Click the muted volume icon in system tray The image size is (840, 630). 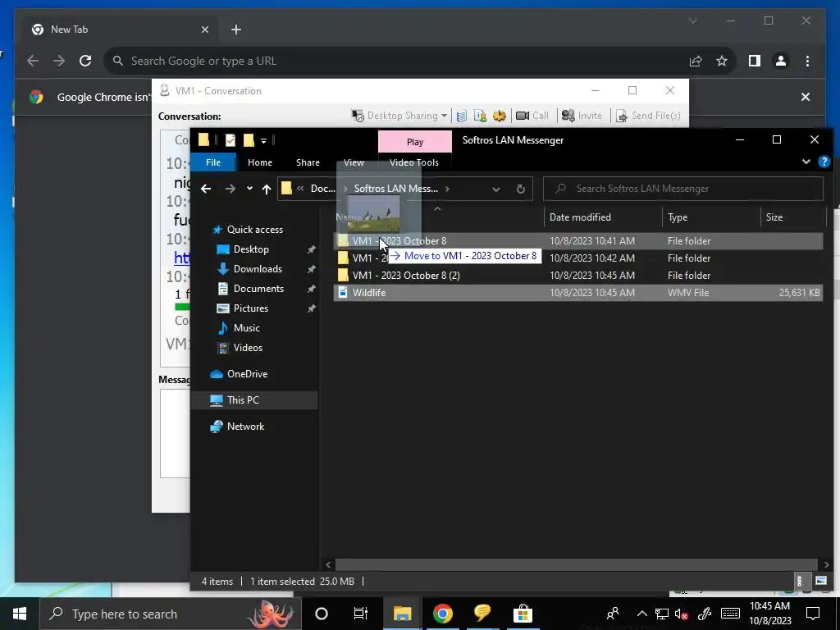[x=682, y=614]
